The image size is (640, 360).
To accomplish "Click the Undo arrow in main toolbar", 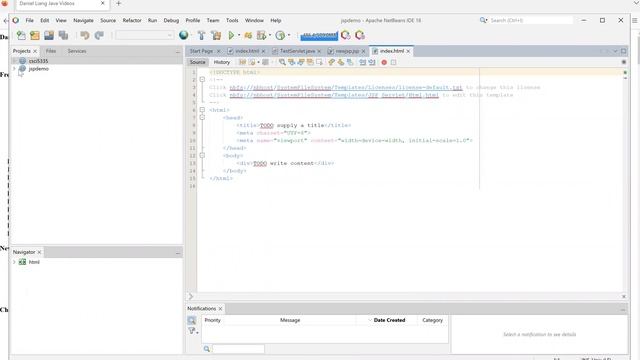I will (85, 36).
